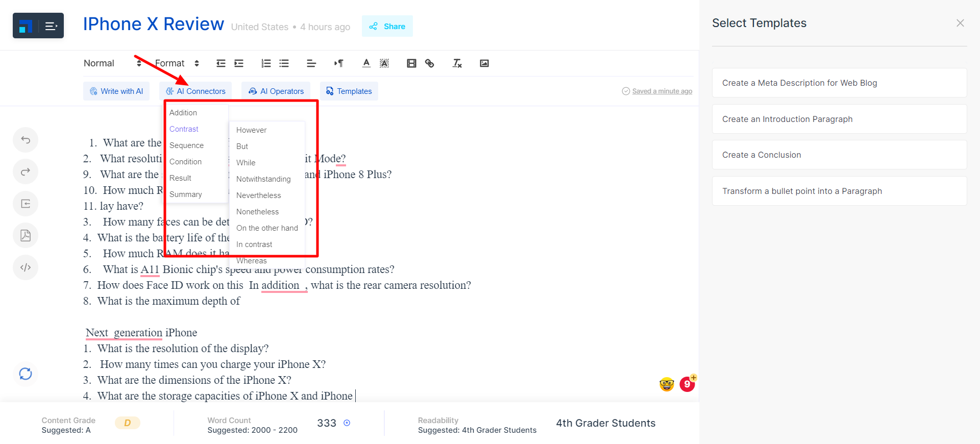
Task: Click Write with AI button
Action: (116, 91)
